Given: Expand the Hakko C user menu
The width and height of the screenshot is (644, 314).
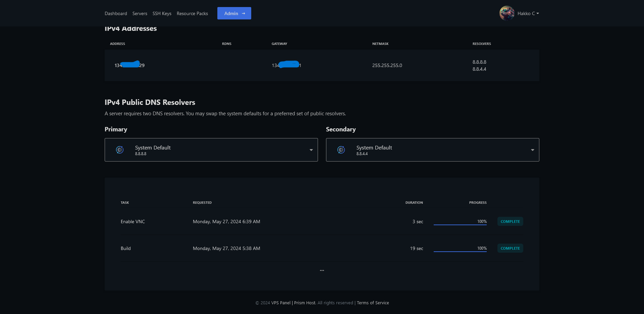Looking at the screenshot, I should click(528, 13).
